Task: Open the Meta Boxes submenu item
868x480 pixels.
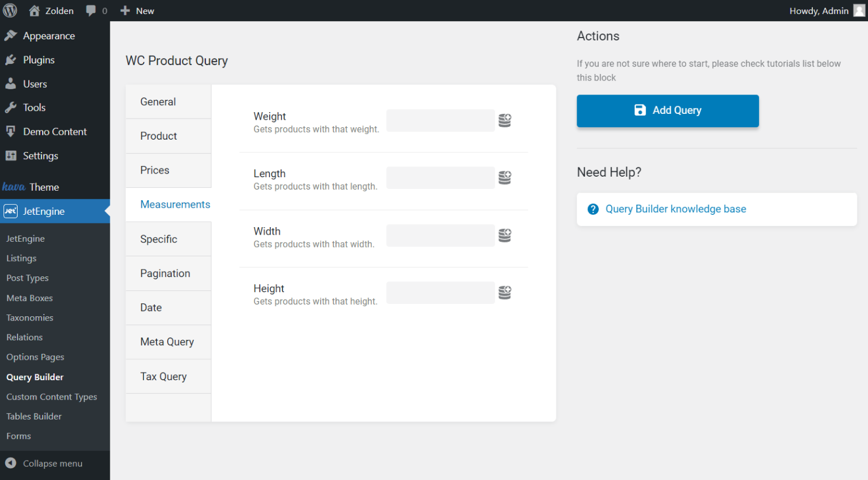Action: click(x=29, y=298)
